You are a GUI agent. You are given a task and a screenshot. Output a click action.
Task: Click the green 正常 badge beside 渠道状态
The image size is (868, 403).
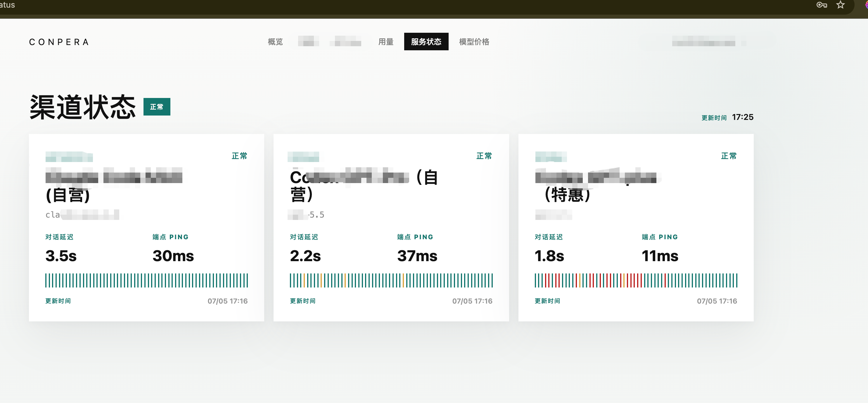click(157, 107)
